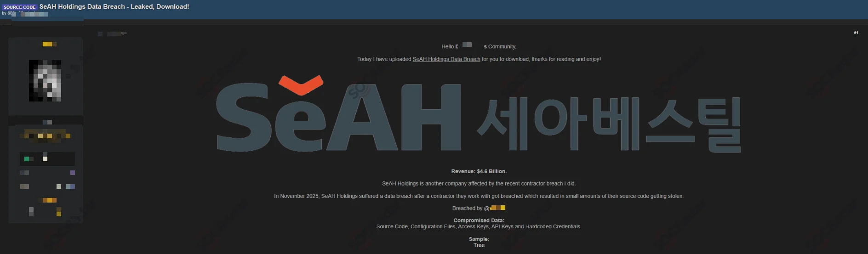Open the SeAH Holdings Data Breach link
Screen dimensions: 868x254
click(x=446, y=59)
